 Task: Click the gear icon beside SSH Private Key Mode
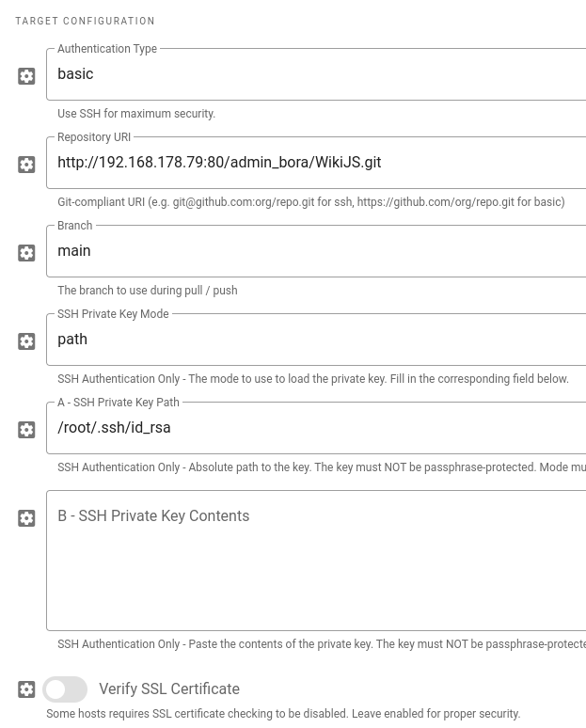(26, 341)
